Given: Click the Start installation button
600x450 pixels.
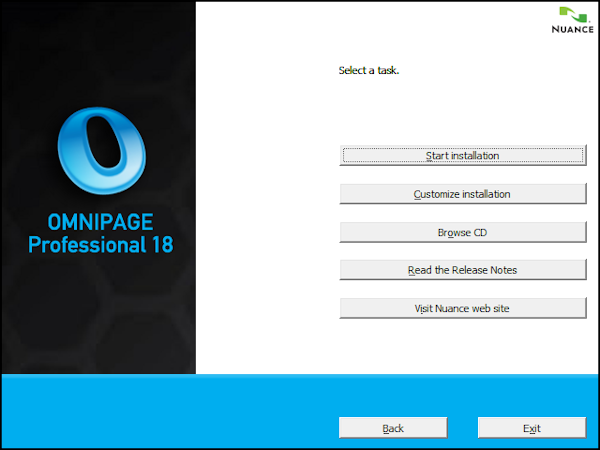Looking at the screenshot, I should pos(462,155).
